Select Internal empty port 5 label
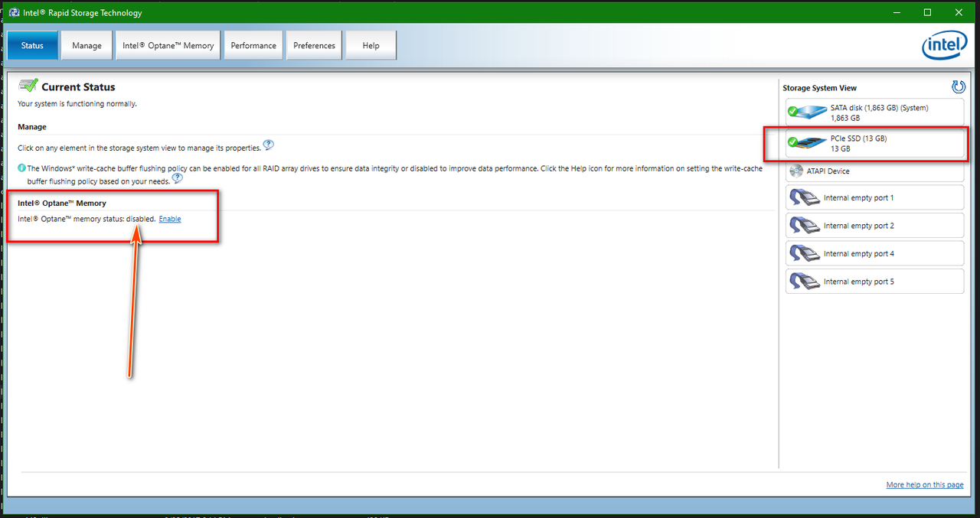The height and width of the screenshot is (518, 980). click(859, 282)
